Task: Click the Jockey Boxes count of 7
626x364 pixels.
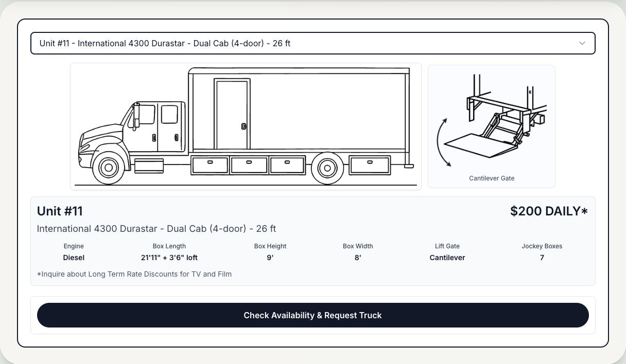Action: 542,258
